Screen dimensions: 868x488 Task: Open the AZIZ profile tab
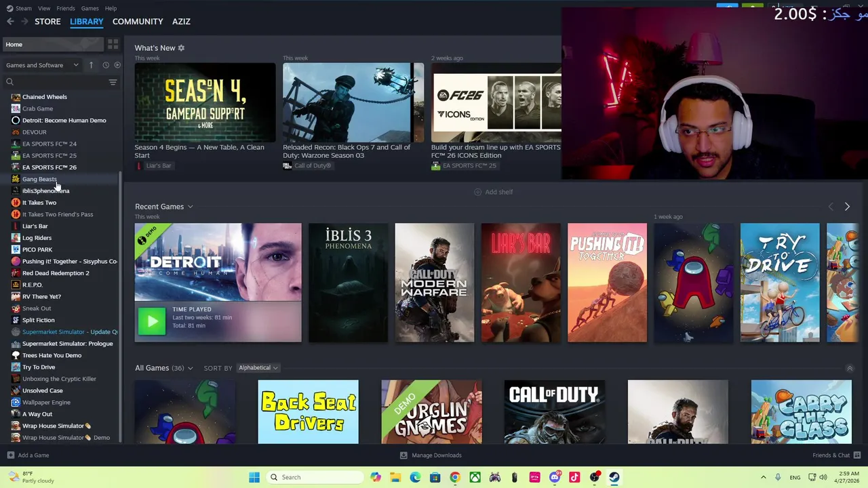point(181,22)
